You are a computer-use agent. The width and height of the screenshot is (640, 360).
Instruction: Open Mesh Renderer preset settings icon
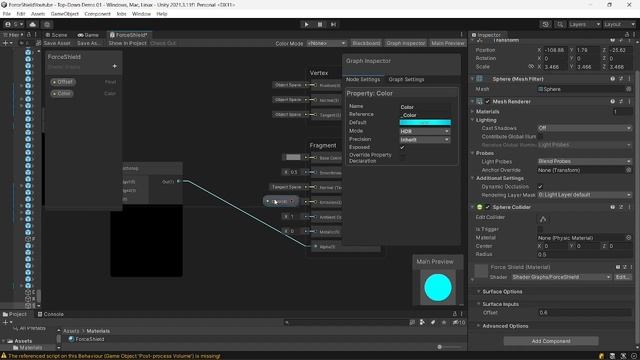[x=621, y=101]
